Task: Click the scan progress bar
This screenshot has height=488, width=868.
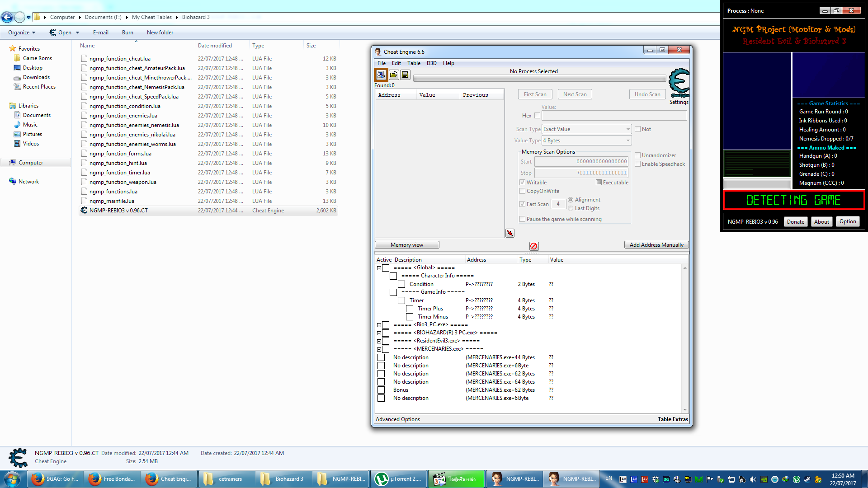Action: [x=539, y=79]
